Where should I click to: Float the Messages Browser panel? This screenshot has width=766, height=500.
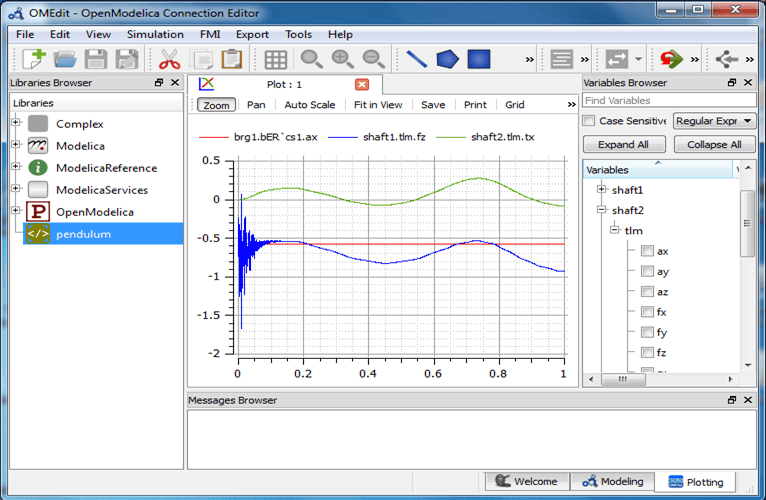pos(732,400)
